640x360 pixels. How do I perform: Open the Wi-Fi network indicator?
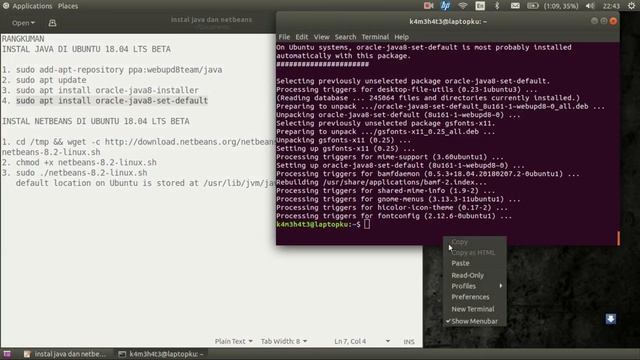point(462,6)
